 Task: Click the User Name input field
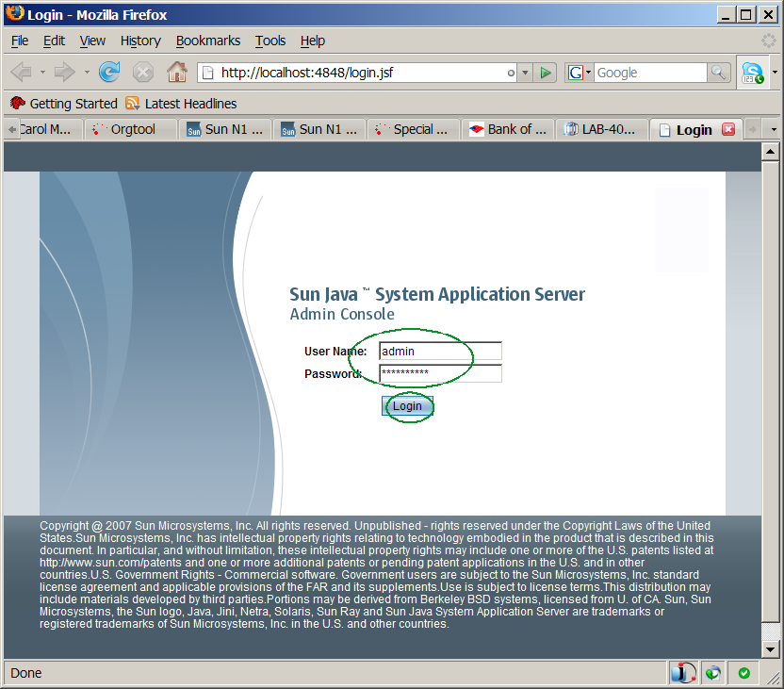coord(440,351)
